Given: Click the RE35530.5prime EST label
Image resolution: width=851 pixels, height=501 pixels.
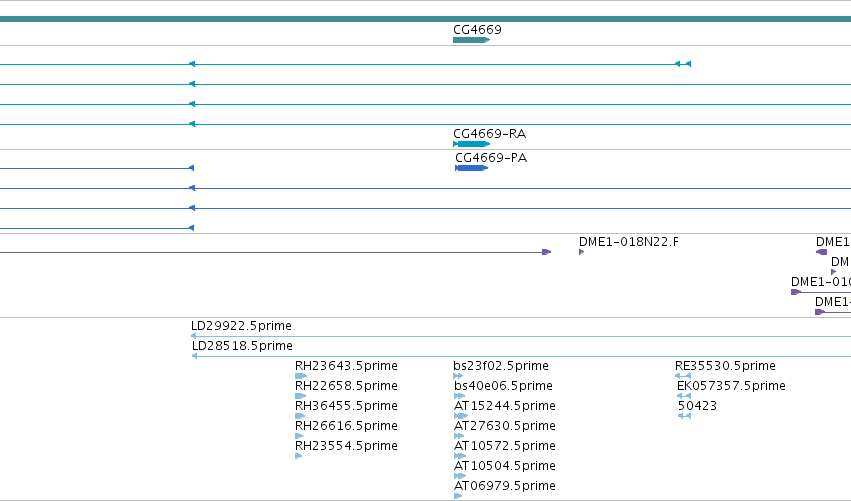Looking at the screenshot, I should pos(725,366).
